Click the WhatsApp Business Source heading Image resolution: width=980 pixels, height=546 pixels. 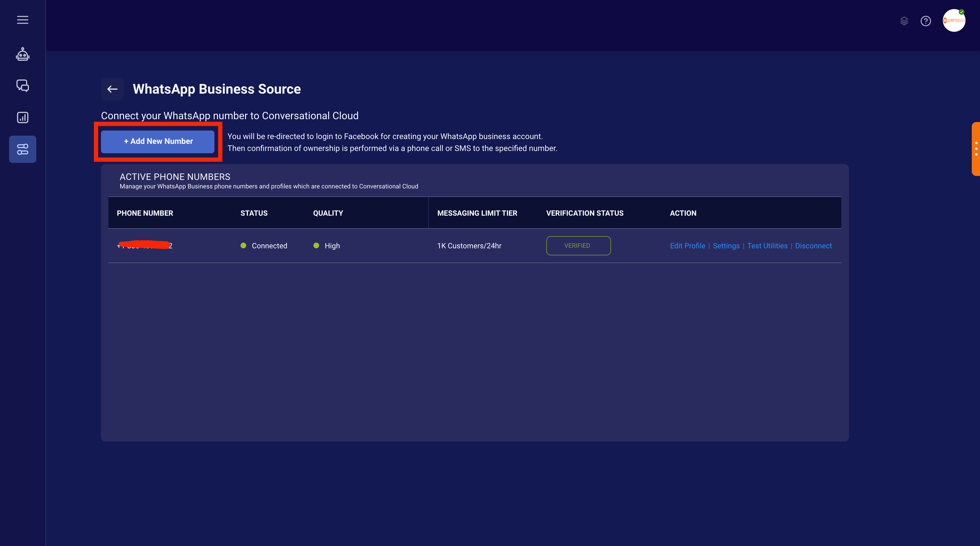coord(216,89)
